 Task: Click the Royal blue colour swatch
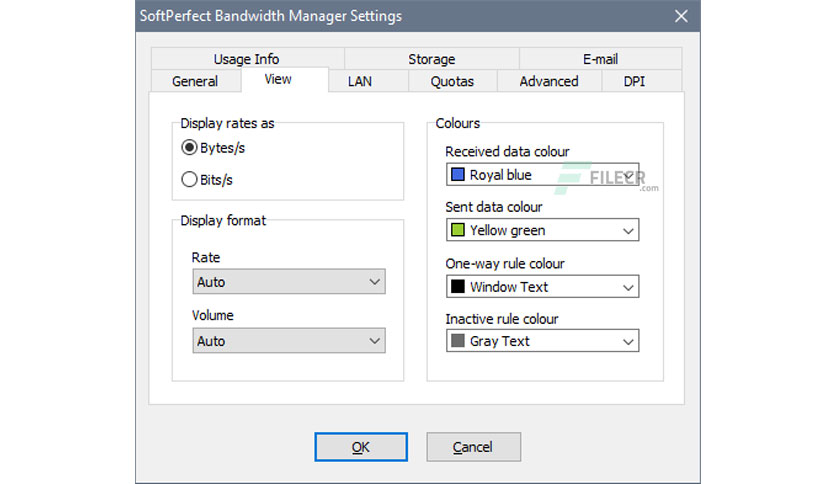point(457,174)
